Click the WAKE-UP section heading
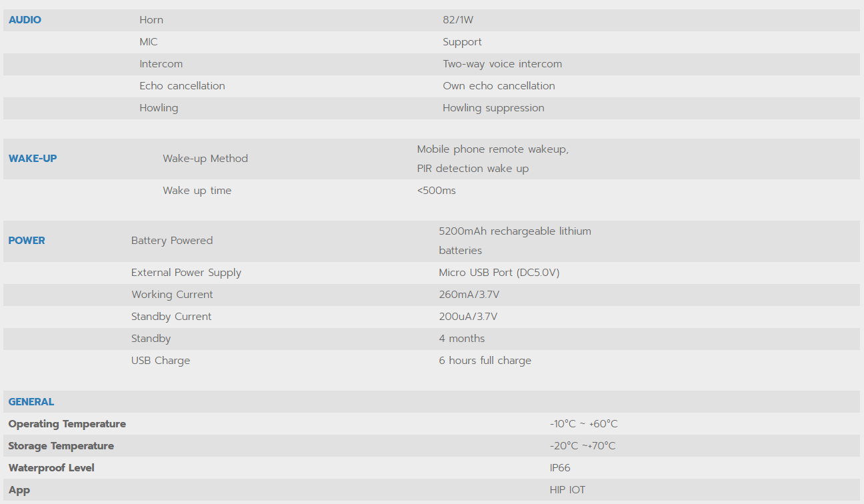The image size is (864, 504). pos(33,159)
